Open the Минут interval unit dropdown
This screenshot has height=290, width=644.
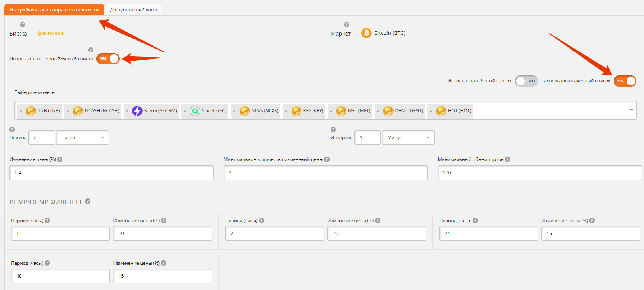pyautogui.click(x=408, y=138)
